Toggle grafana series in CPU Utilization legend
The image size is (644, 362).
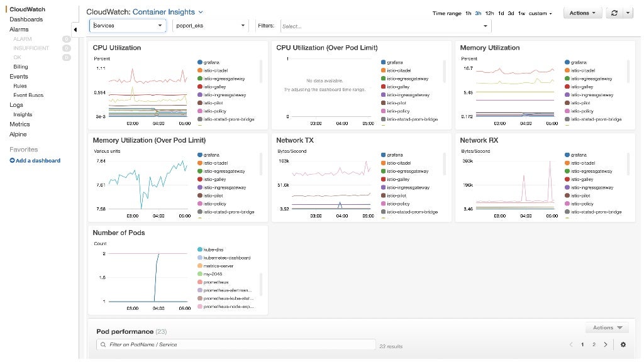click(208, 62)
